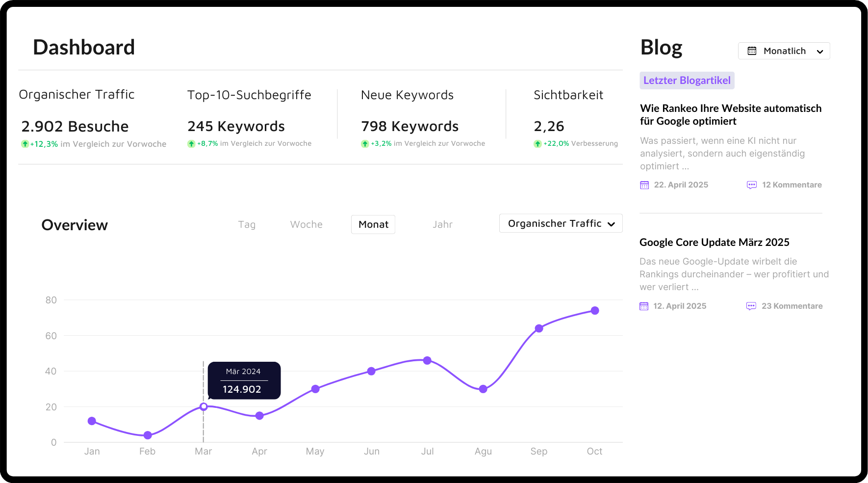Open the Google Core Update März 2025 article
This screenshot has height=483, width=868.
point(714,242)
